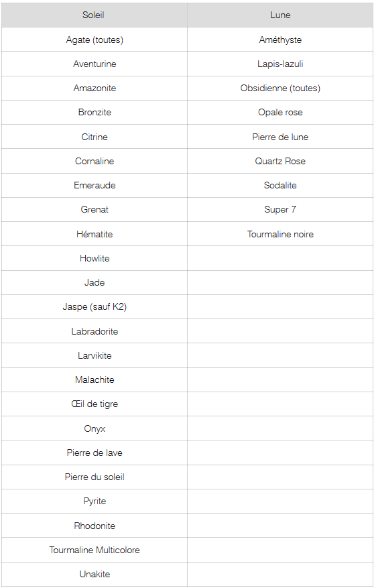This screenshot has width=374, height=588.
Task: Select the Jaspe (sauf K2) cell
Action: click(x=94, y=307)
